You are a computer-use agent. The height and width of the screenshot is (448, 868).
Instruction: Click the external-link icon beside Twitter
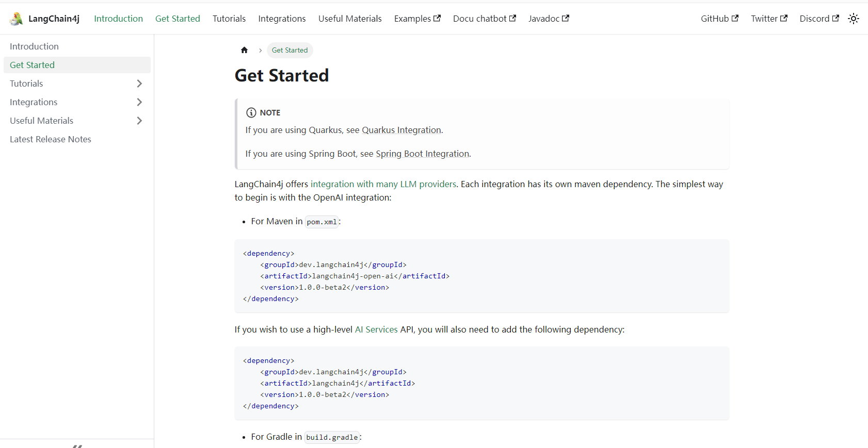coord(784,18)
